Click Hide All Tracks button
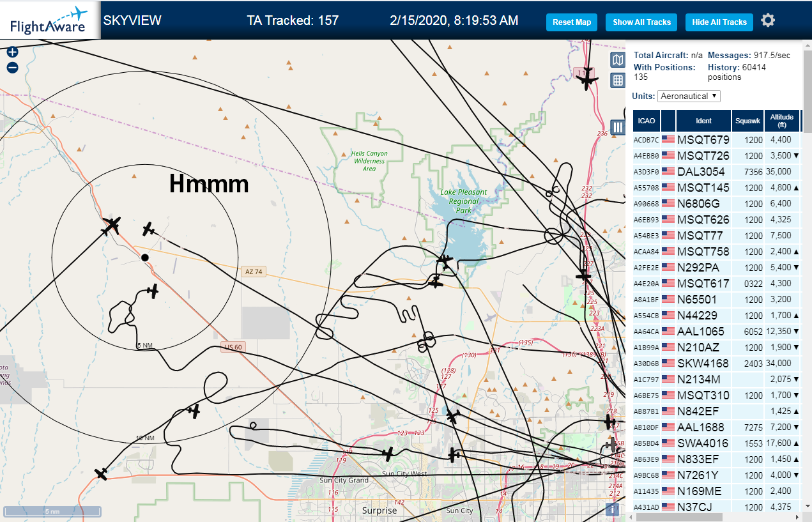This screenshot has width=812, height=522. tap(719, 22)
